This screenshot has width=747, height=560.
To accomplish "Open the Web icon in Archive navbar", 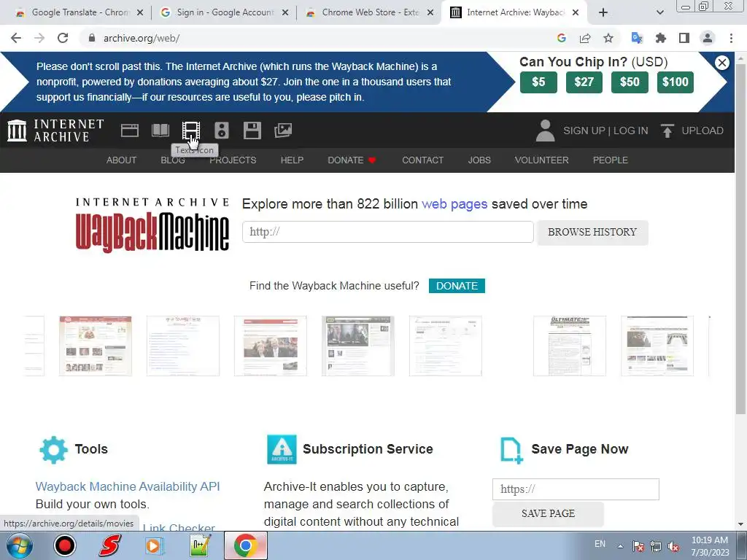I will [x=130, y=131].
